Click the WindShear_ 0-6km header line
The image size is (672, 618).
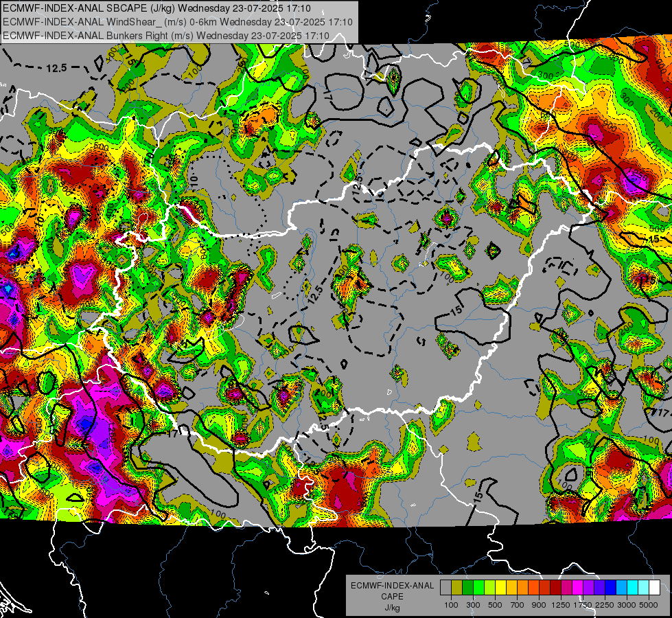pyautogui.click(x=177, y=22)
